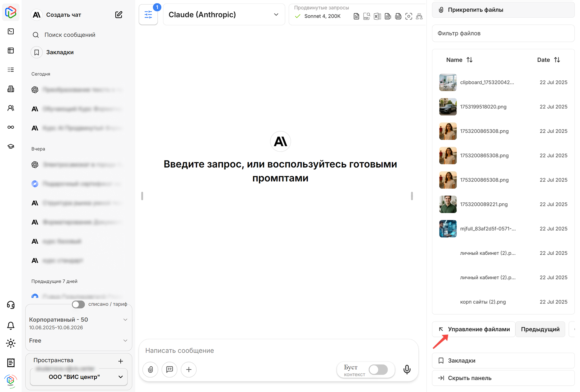Open the terminal icon in left sidebar

coord(11,31)
